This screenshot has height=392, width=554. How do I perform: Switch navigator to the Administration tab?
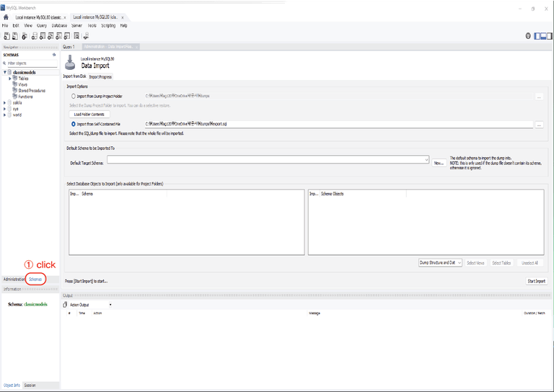tap(14, 279)
